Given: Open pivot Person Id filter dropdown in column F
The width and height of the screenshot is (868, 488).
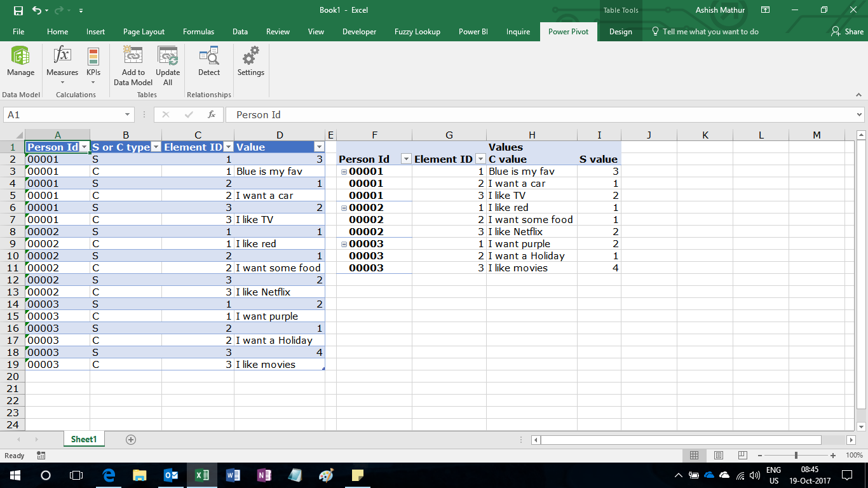Looking at the screenshot, I should (x=406, y=159).
